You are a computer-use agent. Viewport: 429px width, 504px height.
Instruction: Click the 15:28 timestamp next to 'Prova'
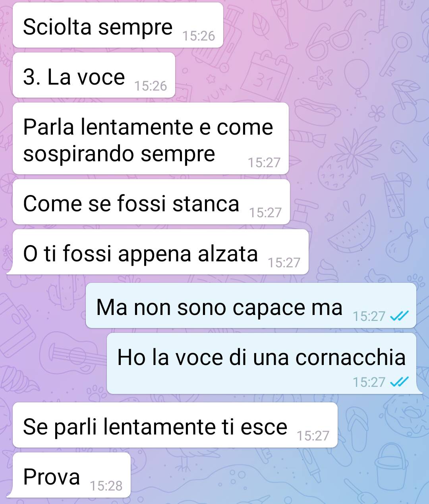coord(106,486)
